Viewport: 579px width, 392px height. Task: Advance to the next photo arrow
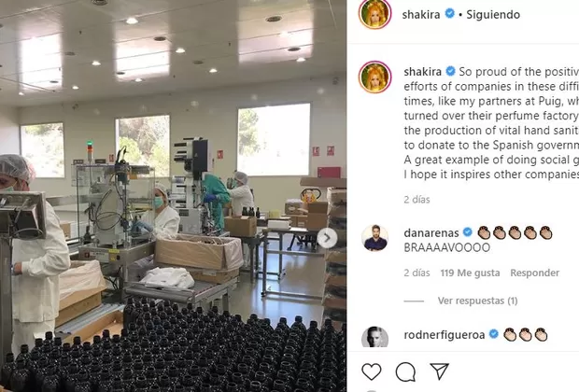point(327,238)
